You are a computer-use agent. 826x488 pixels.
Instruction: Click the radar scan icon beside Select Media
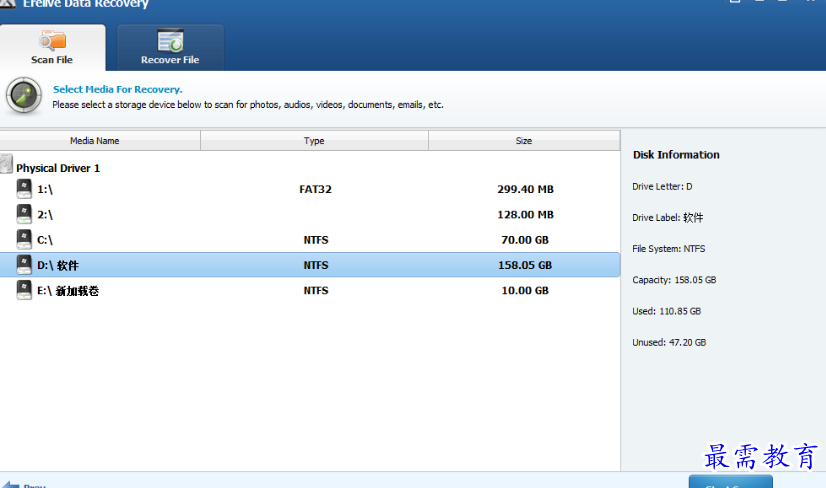pyautogui.click(x=24, y=95)
